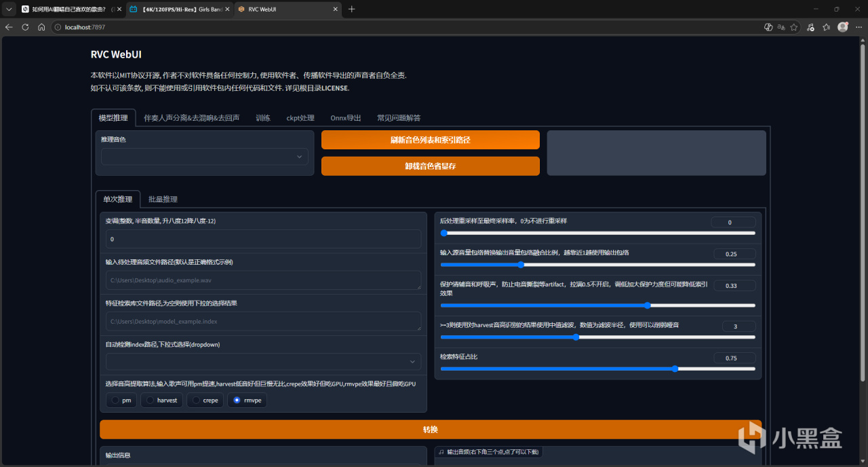Click the 输出信息 label
The image size is (868, 467).
(117, 455)
